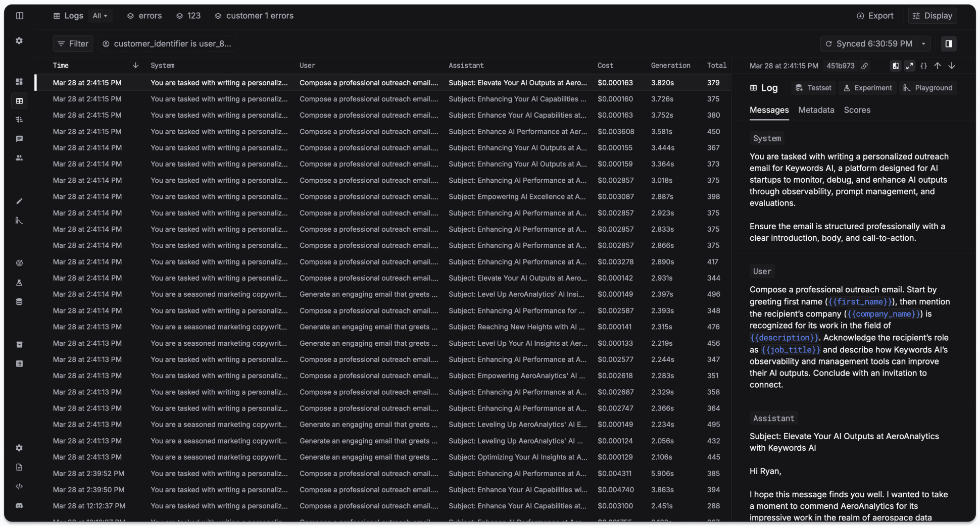Toggle the JSON view with curly braces icon
The image size is (980, 526).
[x=924, y=66]
